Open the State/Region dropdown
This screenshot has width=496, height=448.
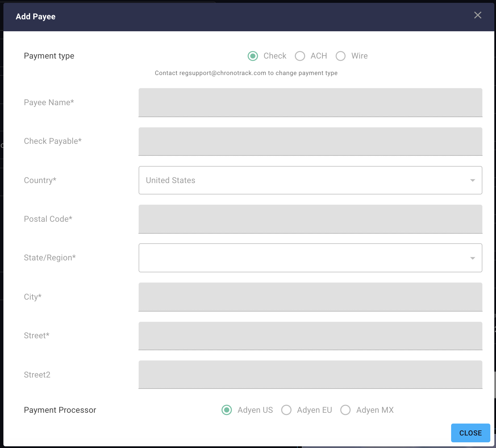310,258
